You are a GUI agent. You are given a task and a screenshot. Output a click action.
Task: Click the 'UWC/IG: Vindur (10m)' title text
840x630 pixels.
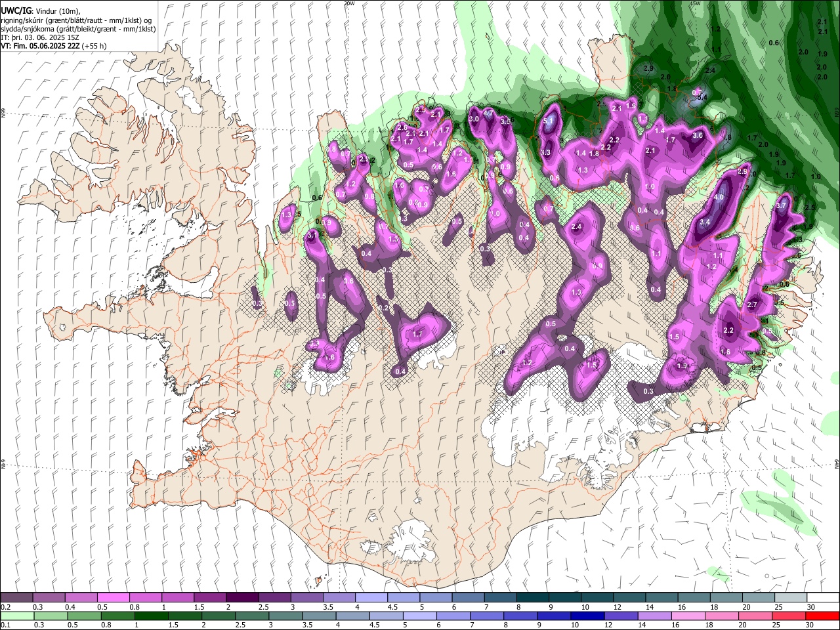(x=40, y=11)
